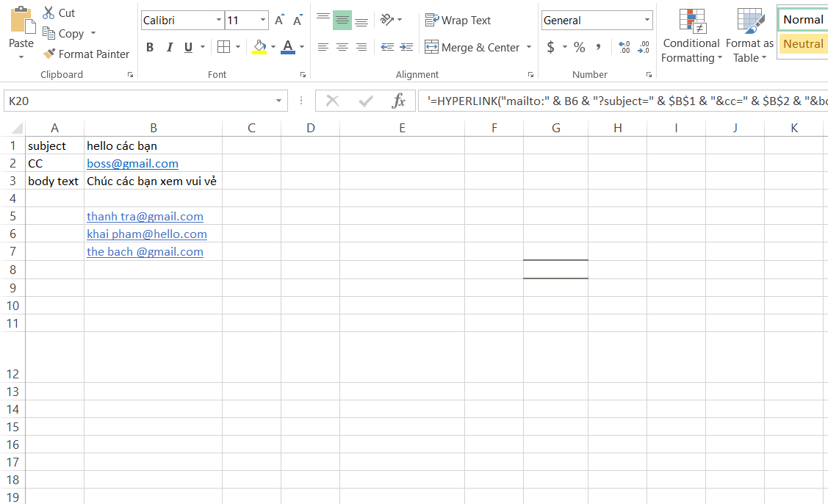Toggle Italic formatting
This screenshot has height=504, width=828.
click(170, 47)
